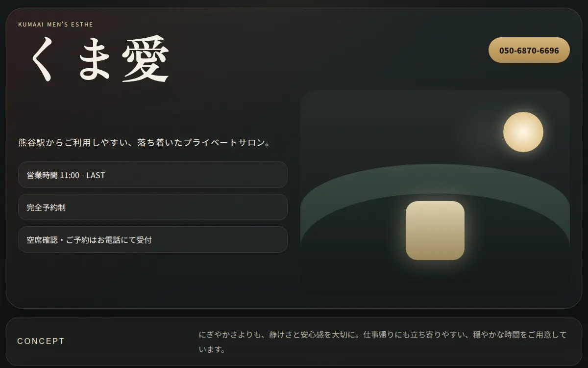This screenshot has width=588, height=368.
Task: Call the phone number 050-6870-6696 button
Action: pyautogui.click(x=529, y=50)
